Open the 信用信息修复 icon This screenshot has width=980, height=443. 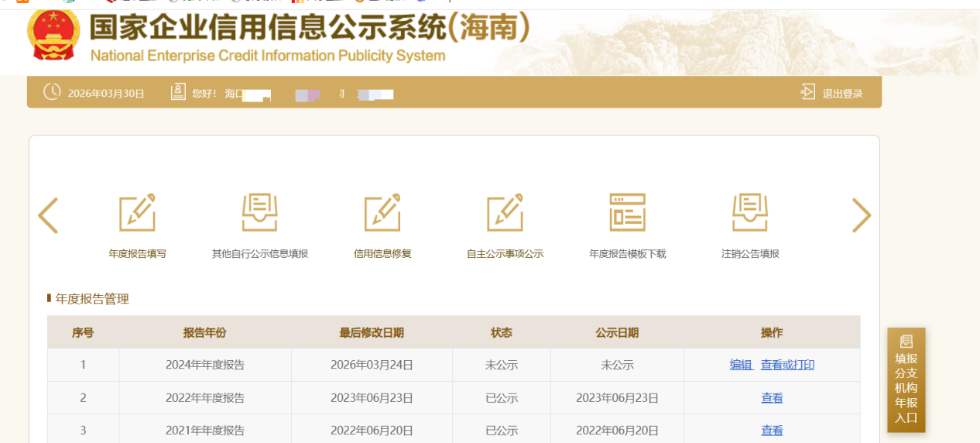pyautogui.click(x=382, y=213)
